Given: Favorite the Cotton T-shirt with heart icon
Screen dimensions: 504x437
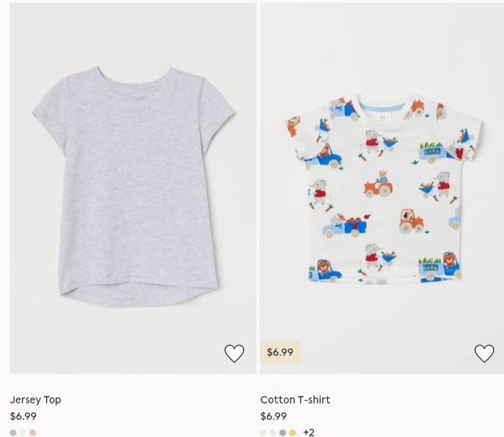Looking at the screenshot, I should coord(484,353).
